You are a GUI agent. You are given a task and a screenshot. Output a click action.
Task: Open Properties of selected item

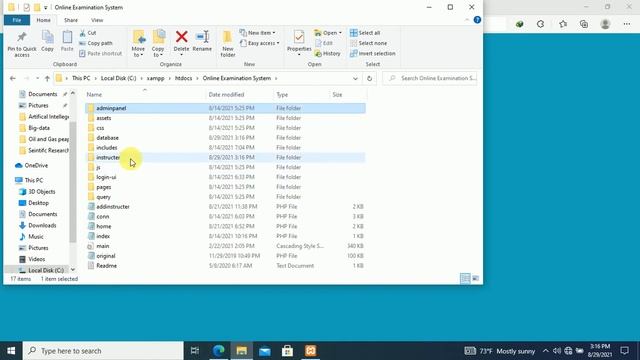tap(299, 43)
